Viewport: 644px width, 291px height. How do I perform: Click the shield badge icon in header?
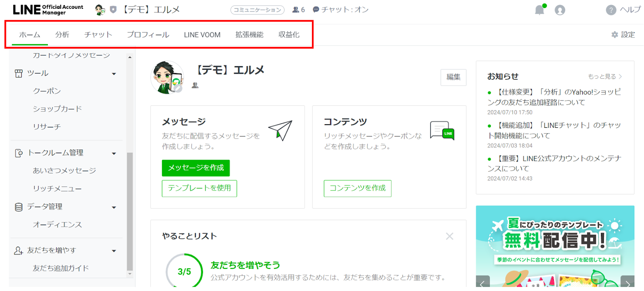[113, 10]
